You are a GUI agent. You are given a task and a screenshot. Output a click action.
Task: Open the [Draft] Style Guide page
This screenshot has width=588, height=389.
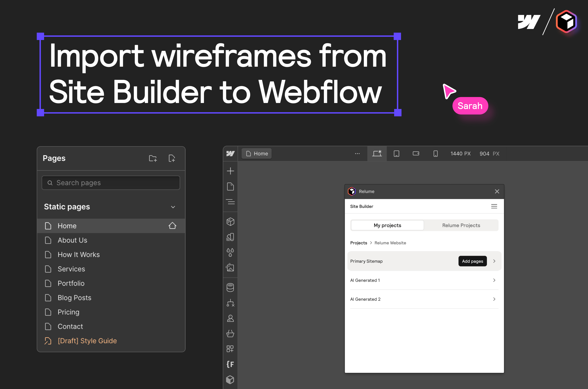(111, 341)
